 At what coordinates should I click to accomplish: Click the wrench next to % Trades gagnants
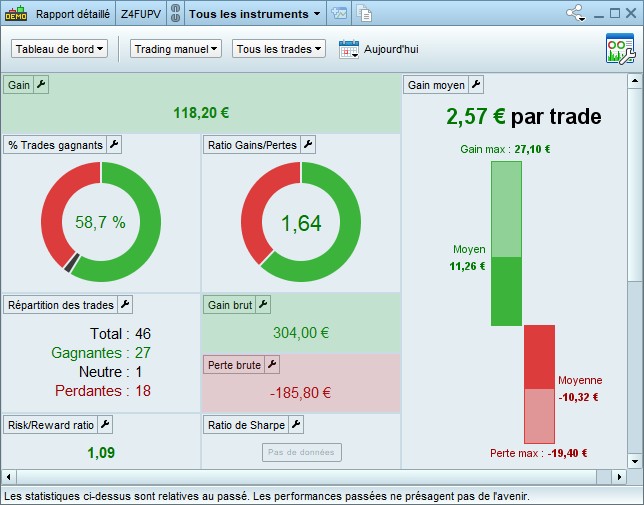pyautogui.click(x=114, y=145)
